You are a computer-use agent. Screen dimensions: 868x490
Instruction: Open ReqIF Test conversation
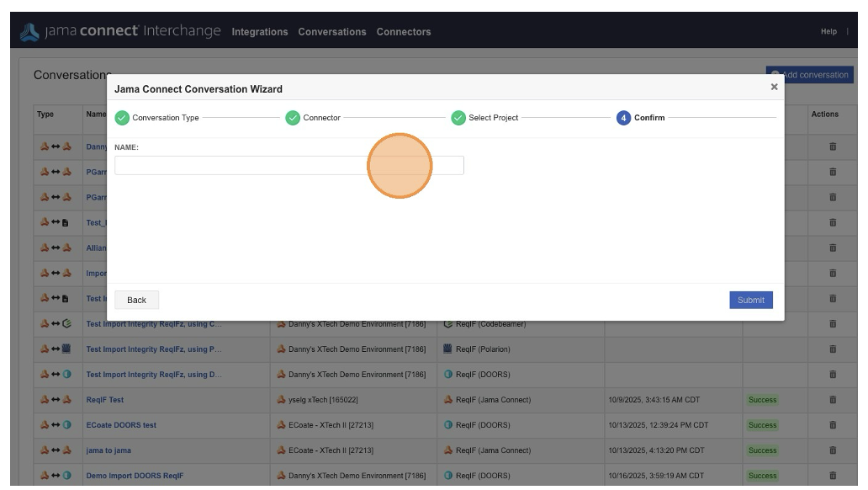click(x=104, y=400)
